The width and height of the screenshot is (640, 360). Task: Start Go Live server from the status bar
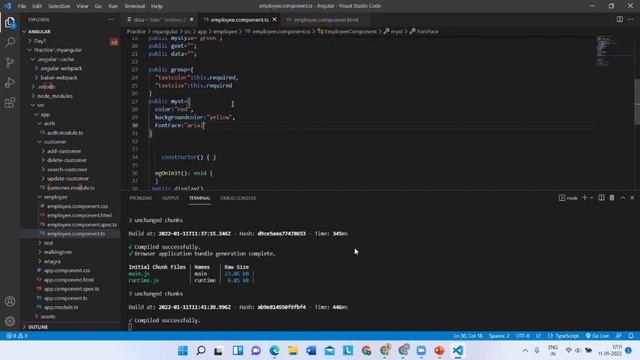(598, 336)
